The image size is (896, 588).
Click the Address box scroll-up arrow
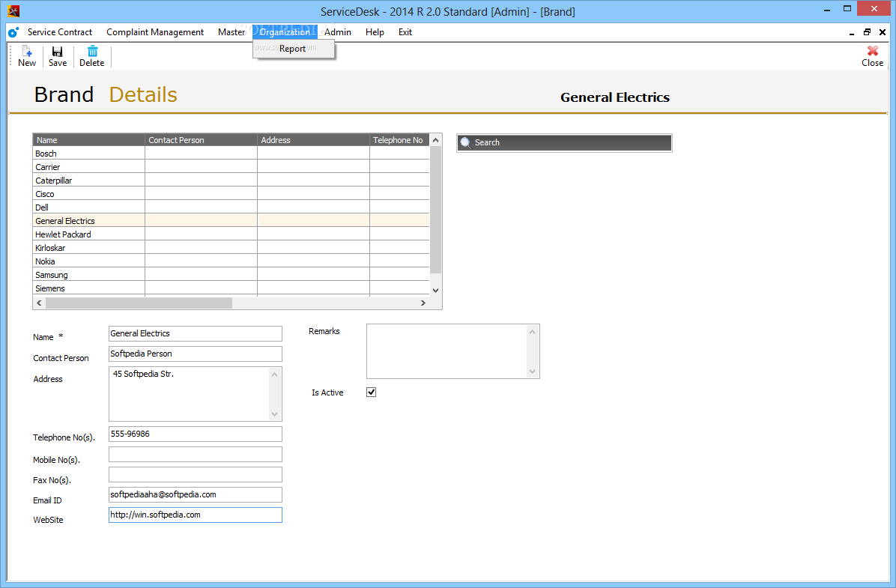pyautogui.click(x=275, y=375)
